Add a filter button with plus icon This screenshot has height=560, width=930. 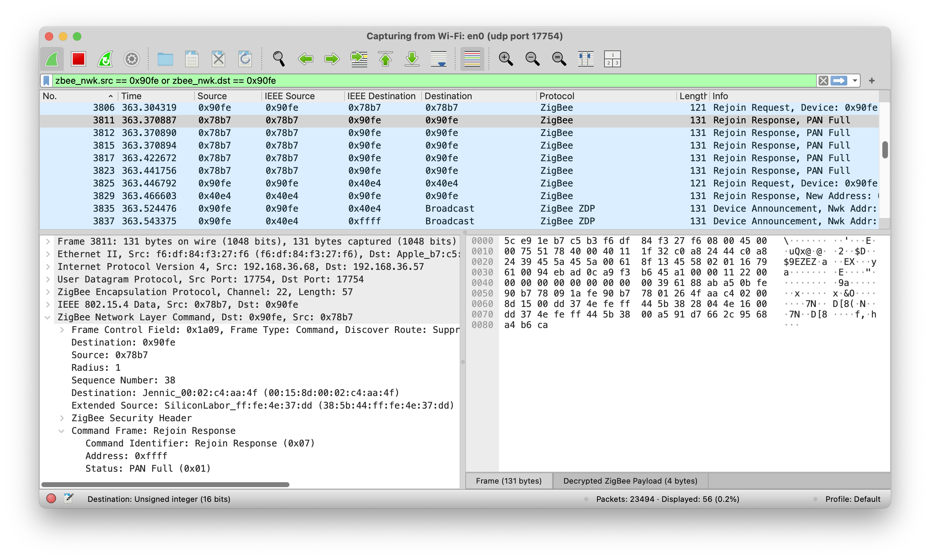(871, 81)
